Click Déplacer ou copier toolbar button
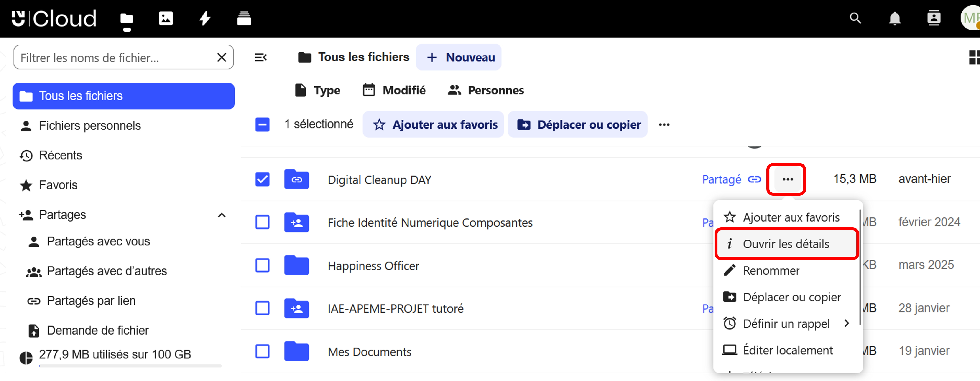 point(577,125)
